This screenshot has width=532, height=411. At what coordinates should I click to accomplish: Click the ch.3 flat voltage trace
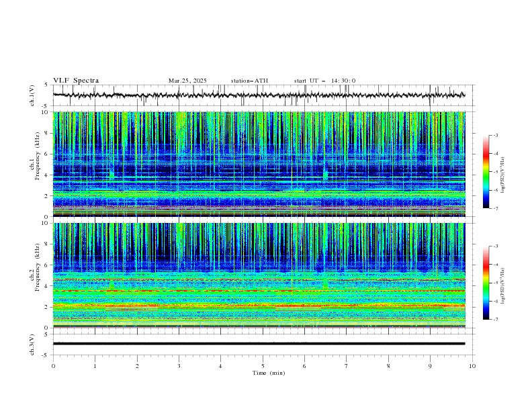point(259,344)
